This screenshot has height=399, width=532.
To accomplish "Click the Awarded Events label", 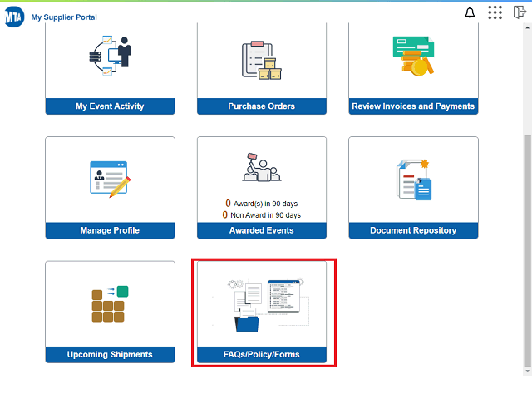I will (x=261, y=230).
